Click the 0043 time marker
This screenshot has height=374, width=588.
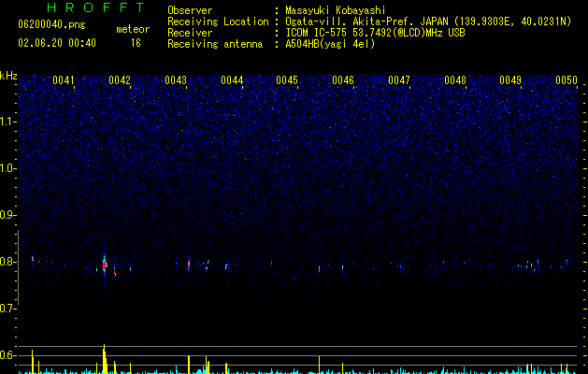point(176,80)
